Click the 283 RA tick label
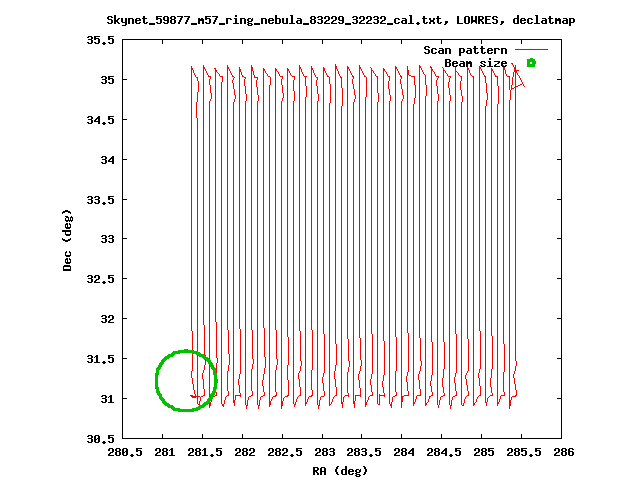This screenshot has width=640, height=480. 324,452
